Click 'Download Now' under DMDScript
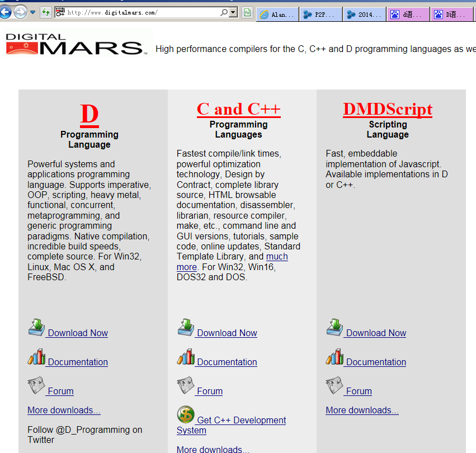Viewport: 476px width, 453px height. point(376,333)
